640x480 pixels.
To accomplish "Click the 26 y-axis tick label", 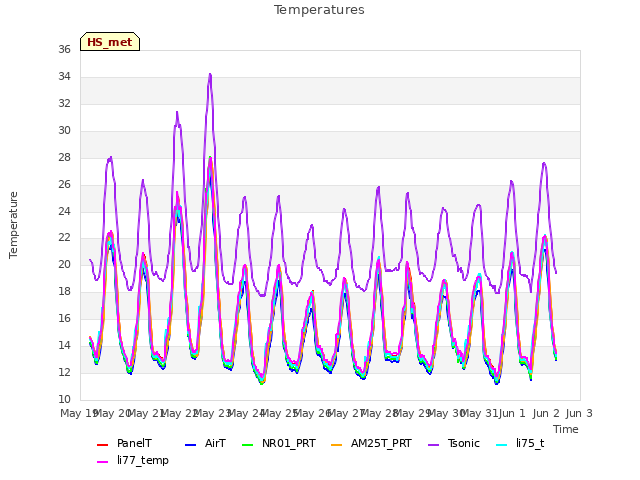I will (x=64, y=184).
